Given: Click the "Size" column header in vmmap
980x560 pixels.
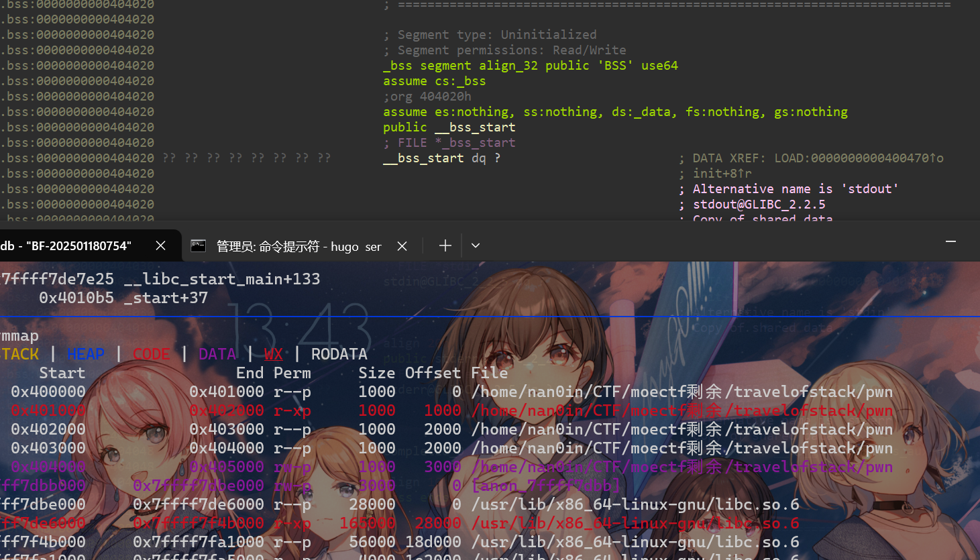Looking at the screenshot, I should 377,373.
